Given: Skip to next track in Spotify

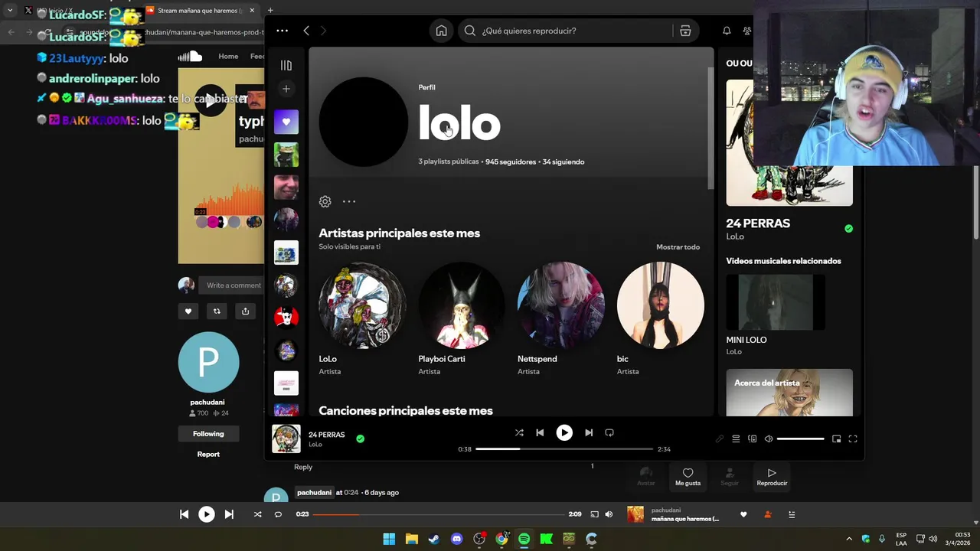Looking at the screenshot, I should 589,432.
